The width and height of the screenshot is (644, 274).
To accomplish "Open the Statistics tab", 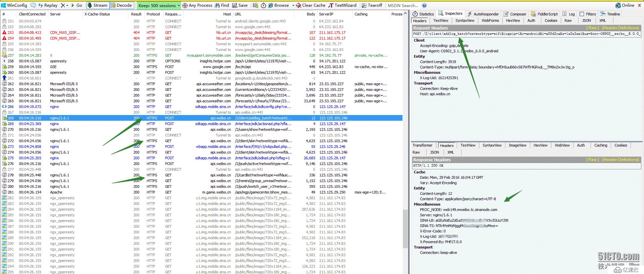I will pyautogui.click(x=423, y=14).
